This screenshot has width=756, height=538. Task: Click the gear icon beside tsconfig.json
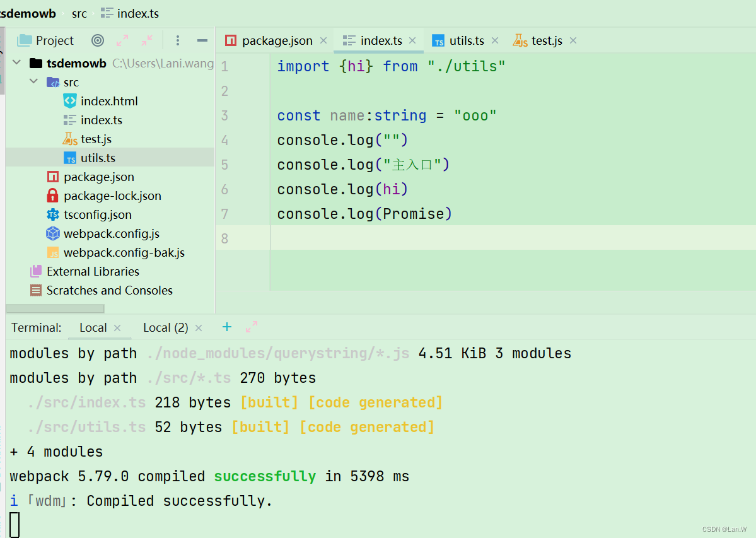coord(52,214)
